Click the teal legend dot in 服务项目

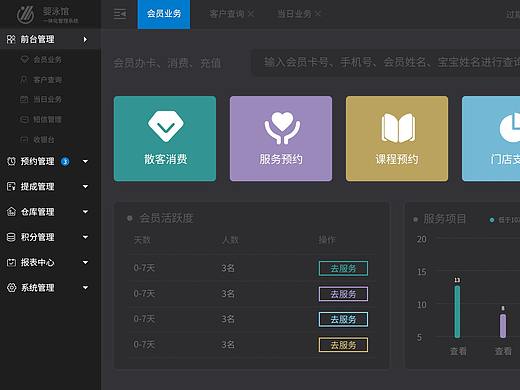(492, 220)
